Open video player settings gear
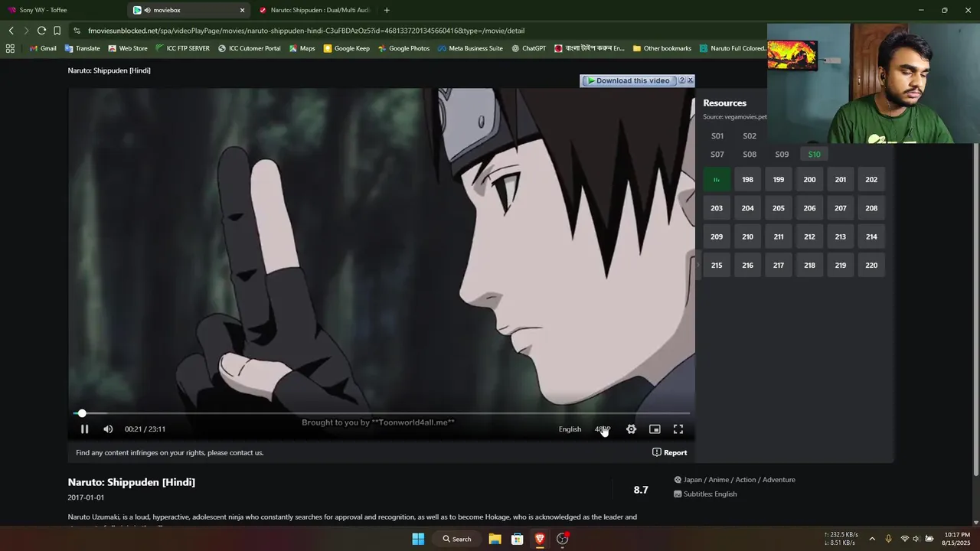980x551 pixels. coord(631,429)
